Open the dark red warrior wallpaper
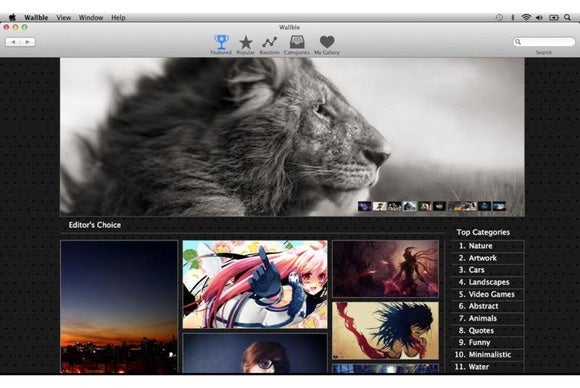Screen dimensions: 580x388 point(385,269)
